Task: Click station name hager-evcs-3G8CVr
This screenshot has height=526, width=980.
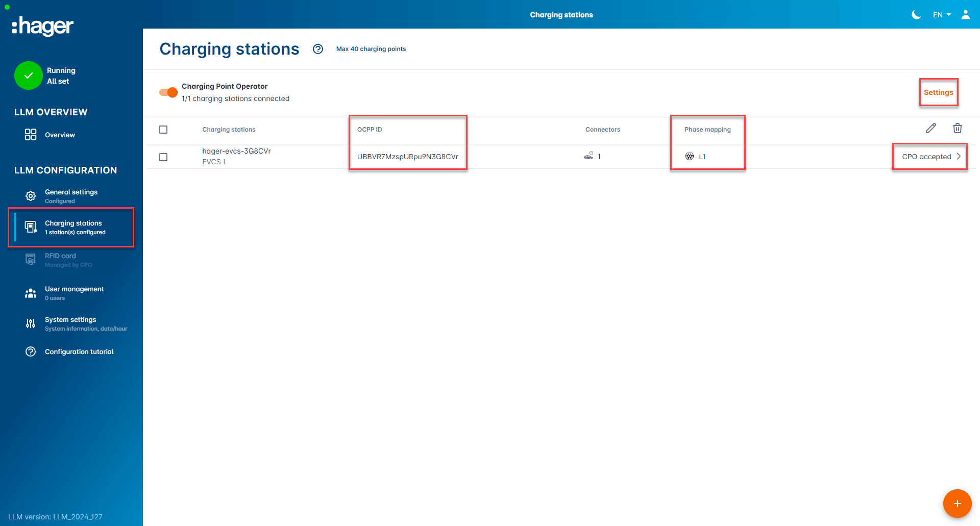Action: pyautogui.click(x=236, y=151)
